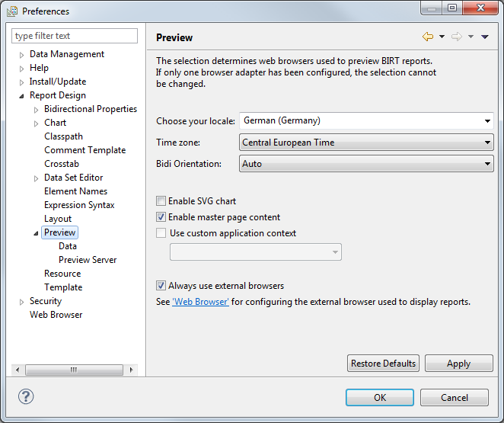The image size is (504, 423).
Task: Uncheck Always use external browsers
Action: coord(161,286)
